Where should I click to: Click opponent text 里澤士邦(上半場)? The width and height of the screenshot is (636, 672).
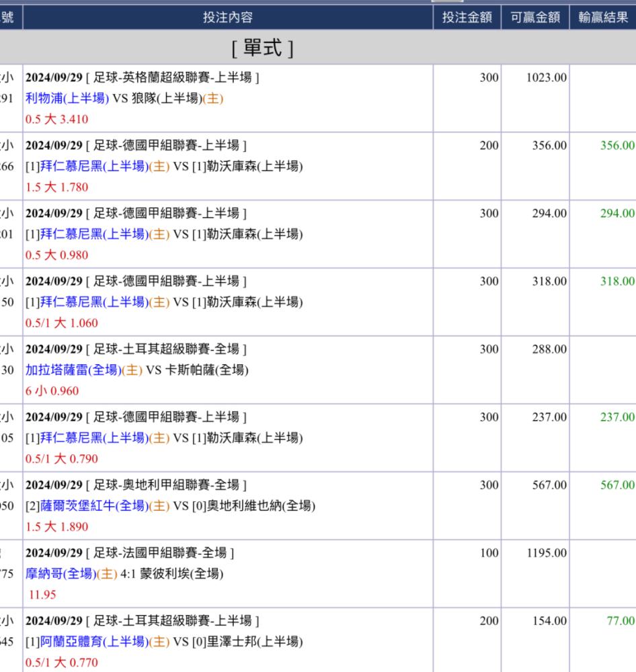255,642
